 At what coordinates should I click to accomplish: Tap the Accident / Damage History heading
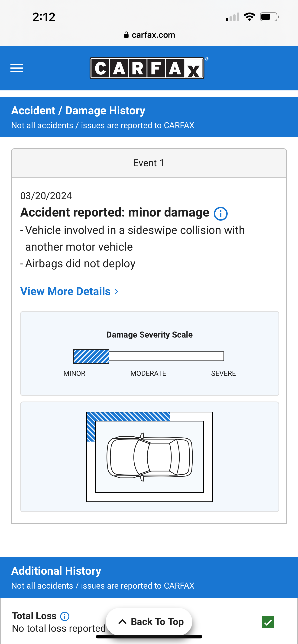click(78, 111)
